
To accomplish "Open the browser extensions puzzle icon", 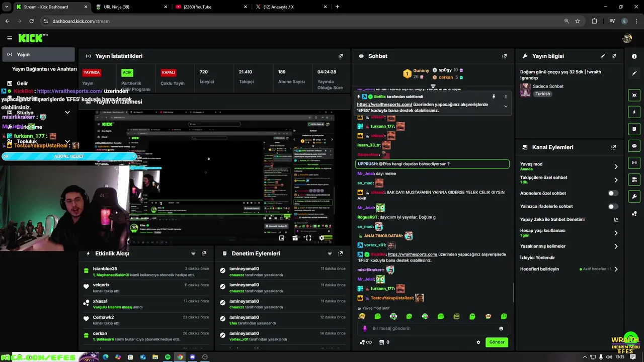I will click(595, 21).
